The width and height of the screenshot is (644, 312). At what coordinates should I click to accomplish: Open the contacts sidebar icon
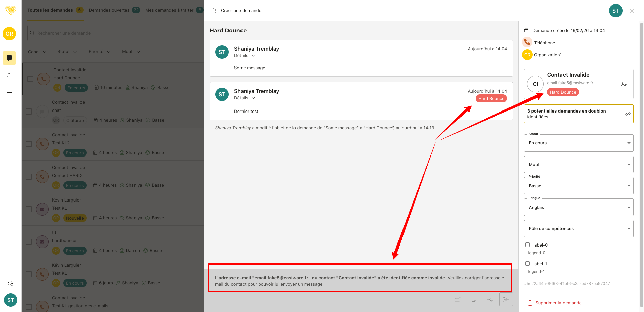[9, 74]
